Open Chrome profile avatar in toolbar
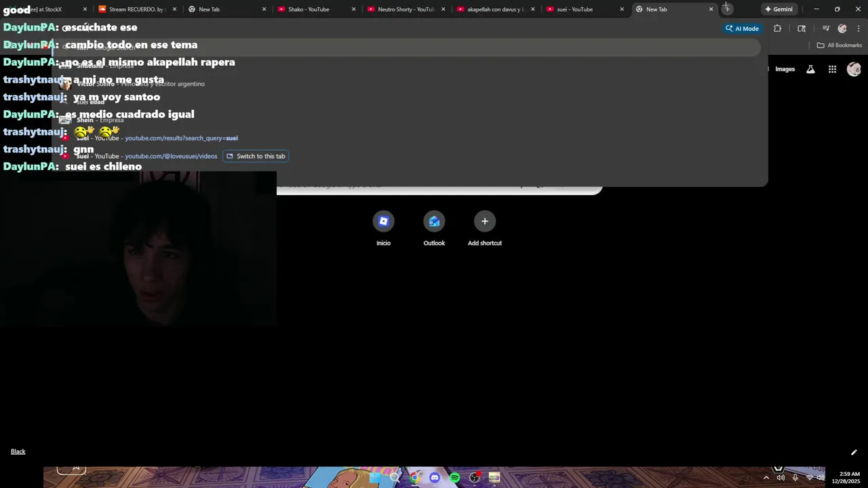 click(x=842, y=28)
